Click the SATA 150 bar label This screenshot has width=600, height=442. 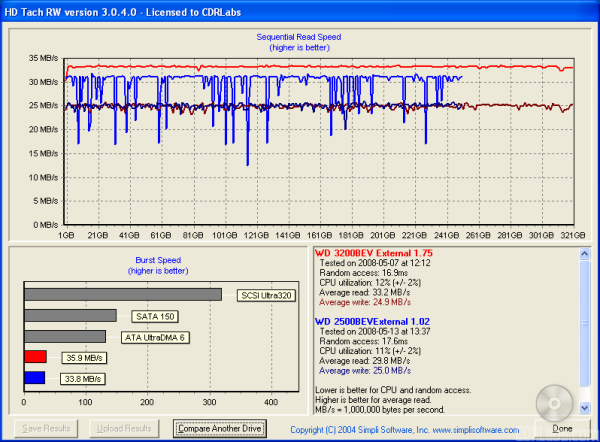[x=155, y=316]
